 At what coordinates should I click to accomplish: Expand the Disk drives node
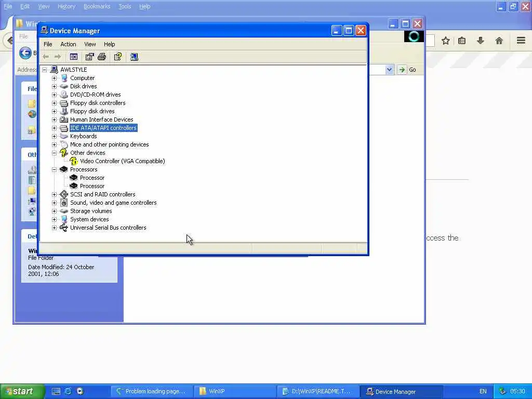coord(54,86)
